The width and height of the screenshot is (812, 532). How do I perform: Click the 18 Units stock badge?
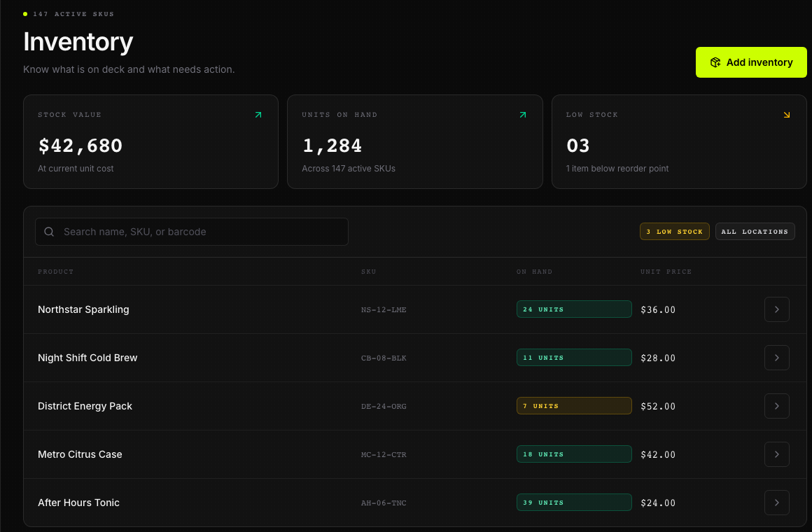pyautogui.click(x=574, y=454)
